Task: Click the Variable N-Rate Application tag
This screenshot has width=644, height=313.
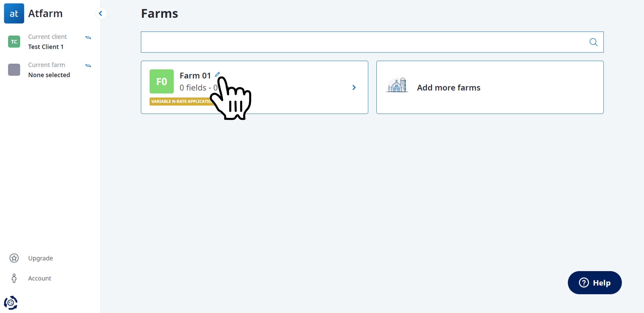Action: [x=181, y=101]
